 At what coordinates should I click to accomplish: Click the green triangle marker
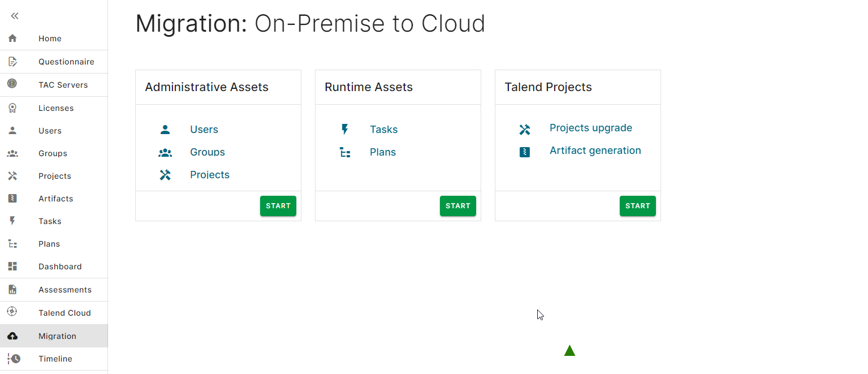pos(569,351)
